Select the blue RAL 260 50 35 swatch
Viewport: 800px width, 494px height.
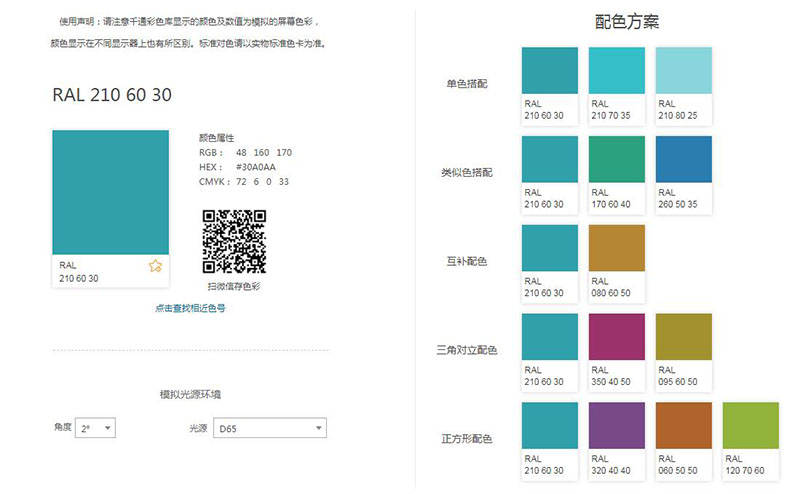point(683,160)
